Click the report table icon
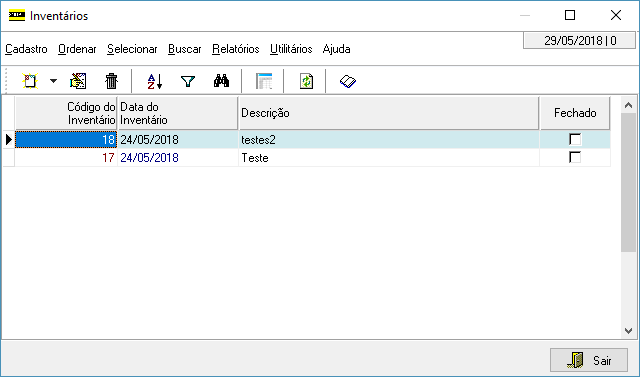Image resolution: width=640 pixels, height=377 pixels. coord(264,81)
